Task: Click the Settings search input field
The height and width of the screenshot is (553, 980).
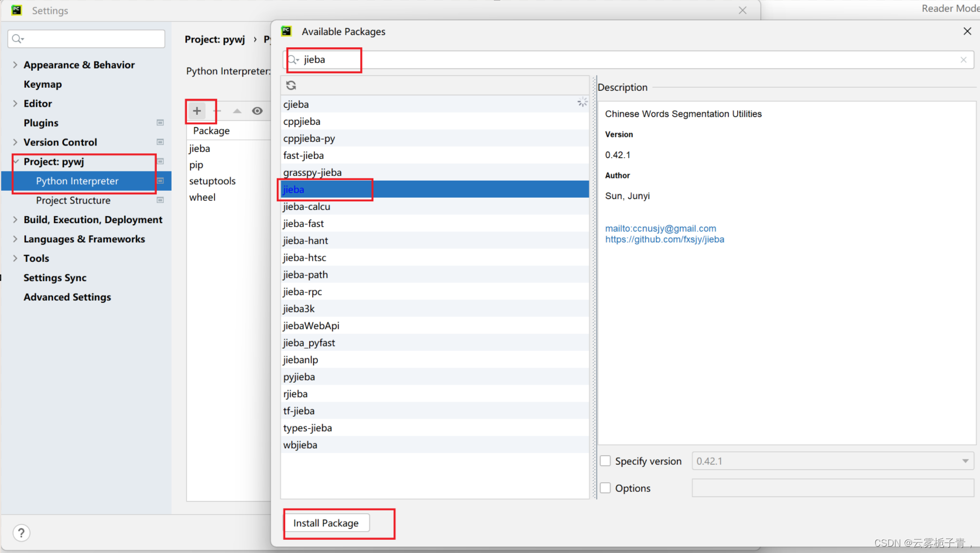Action: (x=86, y=39)
